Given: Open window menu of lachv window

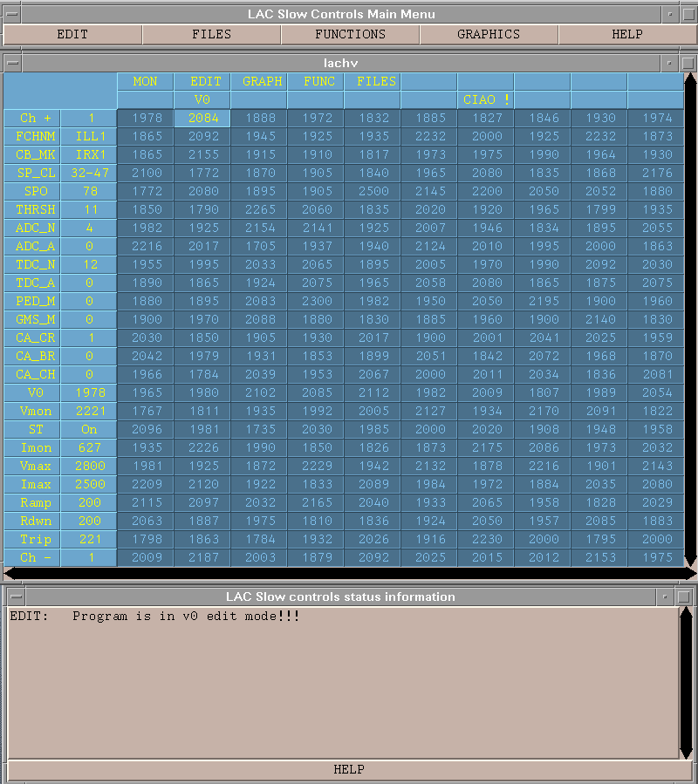Looking at the screenshot, I should (12, 63).
